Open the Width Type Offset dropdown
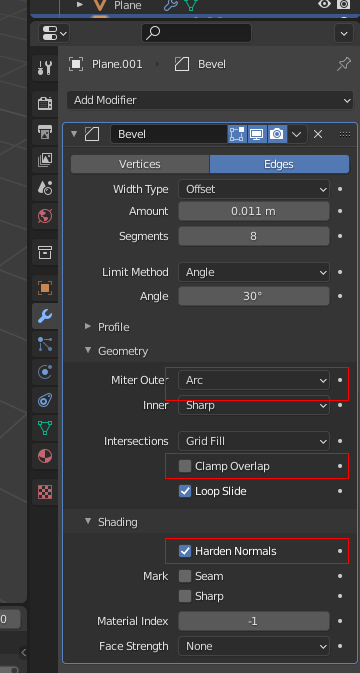 [x=254, y=189]
